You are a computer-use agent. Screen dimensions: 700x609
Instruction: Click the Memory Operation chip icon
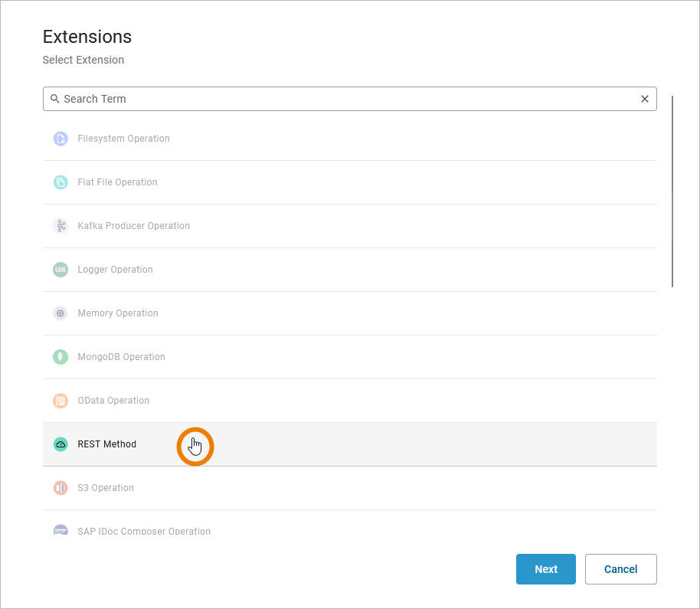61,313
